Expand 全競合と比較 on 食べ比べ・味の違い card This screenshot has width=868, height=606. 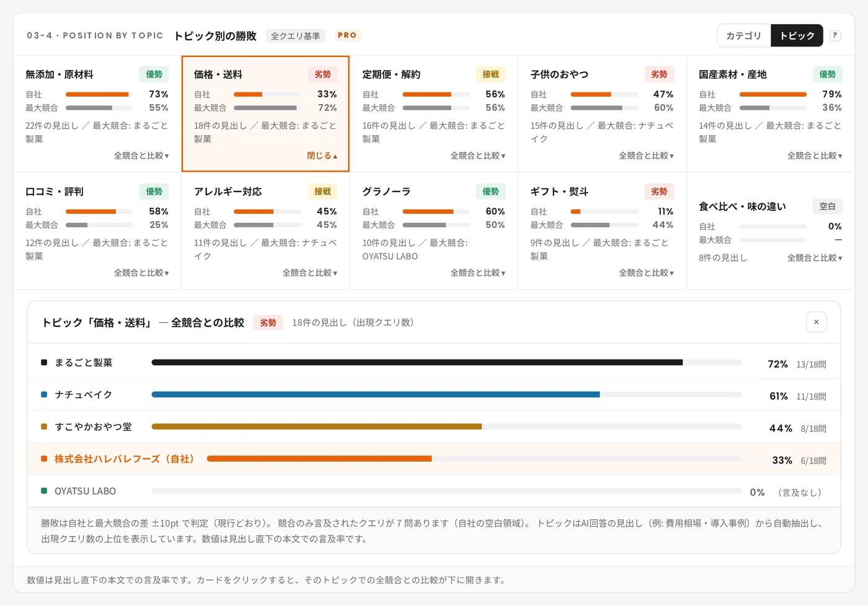coord(815,258)
